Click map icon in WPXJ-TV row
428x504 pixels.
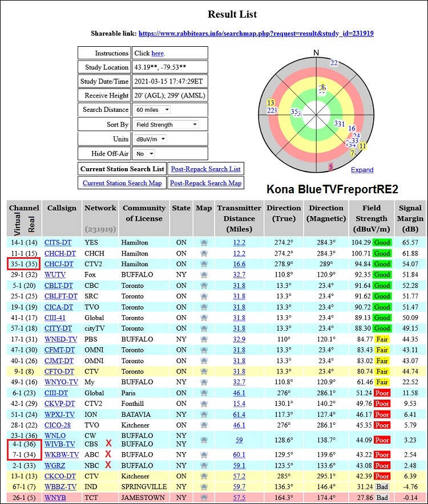(204, 414)
